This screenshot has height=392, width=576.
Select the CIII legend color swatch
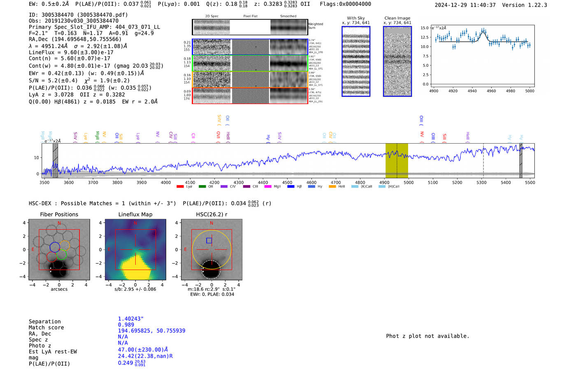pyautogui.click(x=246, y=187)
